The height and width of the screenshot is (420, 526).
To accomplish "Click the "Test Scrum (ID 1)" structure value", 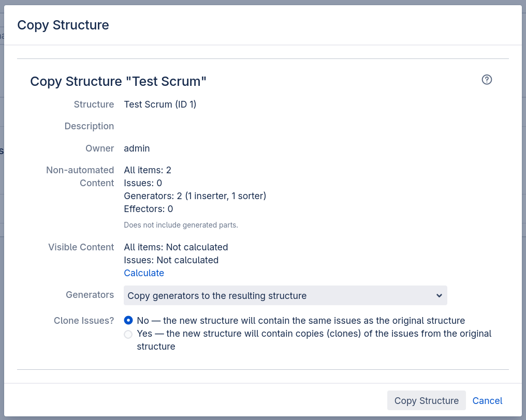I will (160, 104).
